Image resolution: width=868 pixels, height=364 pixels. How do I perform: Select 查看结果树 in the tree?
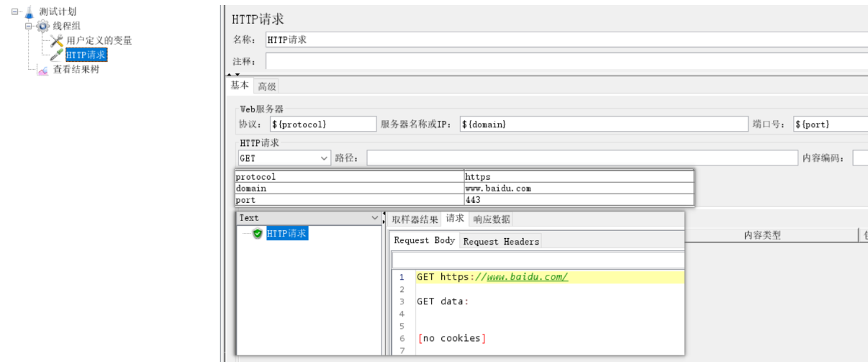point(76,70)
